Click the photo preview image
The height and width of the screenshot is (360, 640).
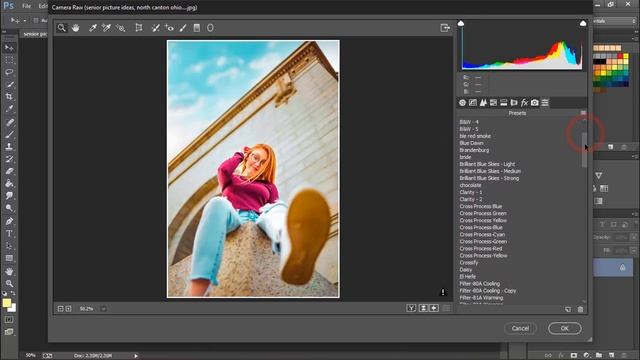253,169
